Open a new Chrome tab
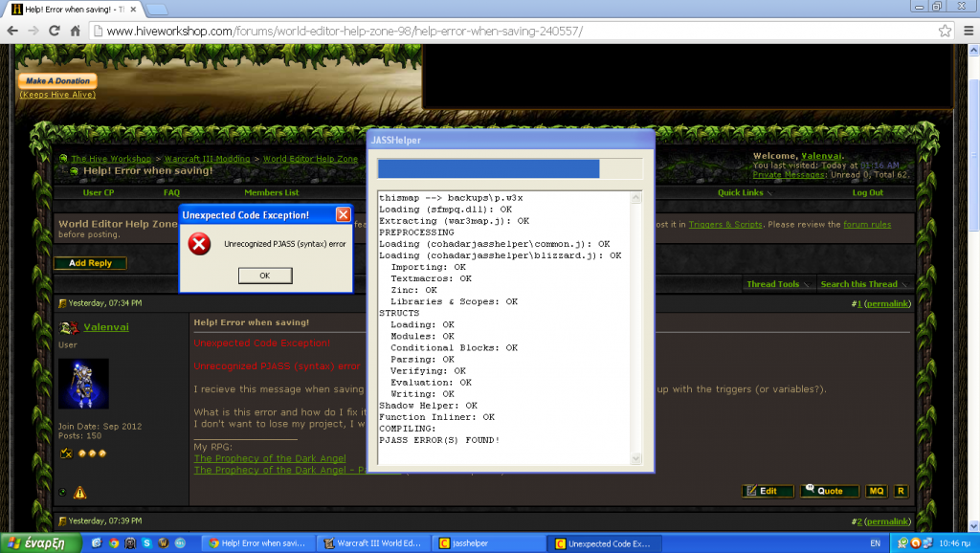The image size is (980, 553). point(156,10)
